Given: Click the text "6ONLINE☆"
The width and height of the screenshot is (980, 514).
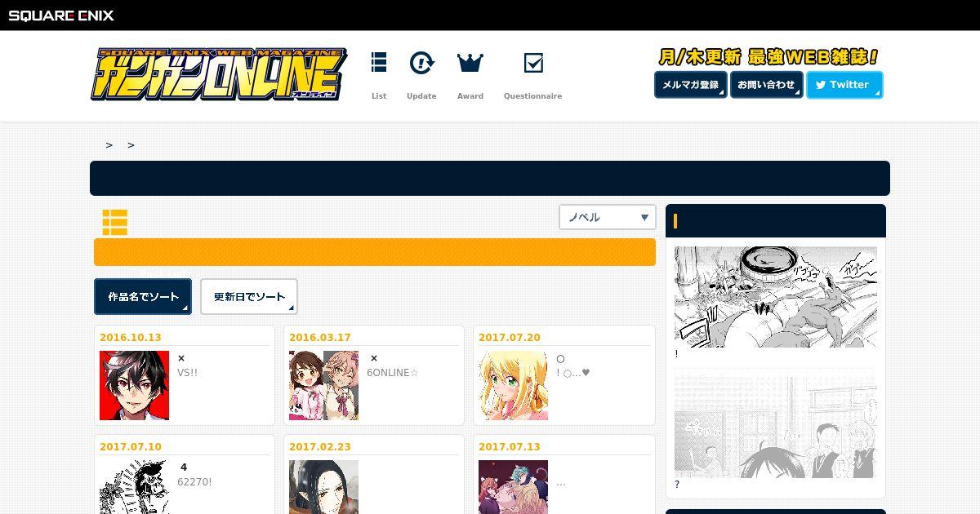Looking at the screenshot, I should (393, 373).
